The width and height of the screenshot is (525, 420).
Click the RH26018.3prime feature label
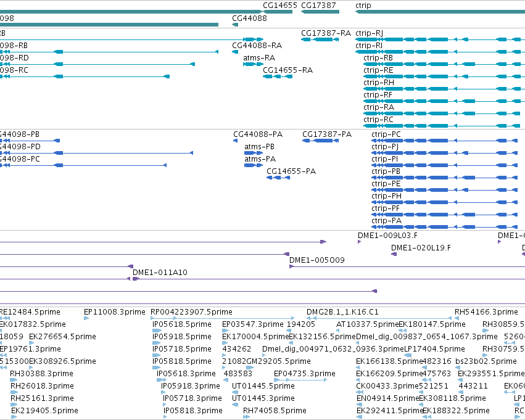coord(42,387)
